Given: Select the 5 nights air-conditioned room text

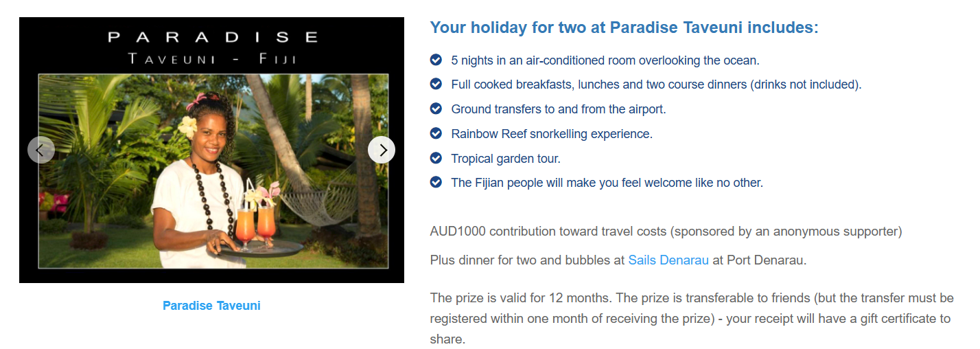Looking at the screenshot, I should point(605,60).
